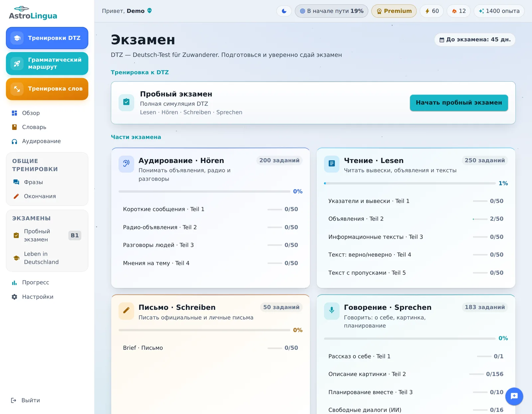Click the Leben in Deutschland graduation cap icon
The height and width of the screenshot is (414, 532).
click(16, 258)
